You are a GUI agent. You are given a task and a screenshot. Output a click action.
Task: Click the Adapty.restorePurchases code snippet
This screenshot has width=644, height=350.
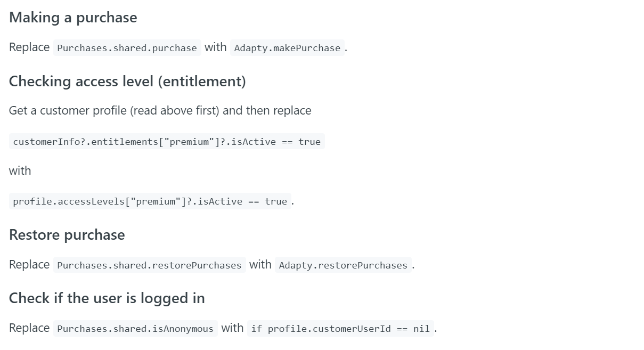[x=343, y=265]
